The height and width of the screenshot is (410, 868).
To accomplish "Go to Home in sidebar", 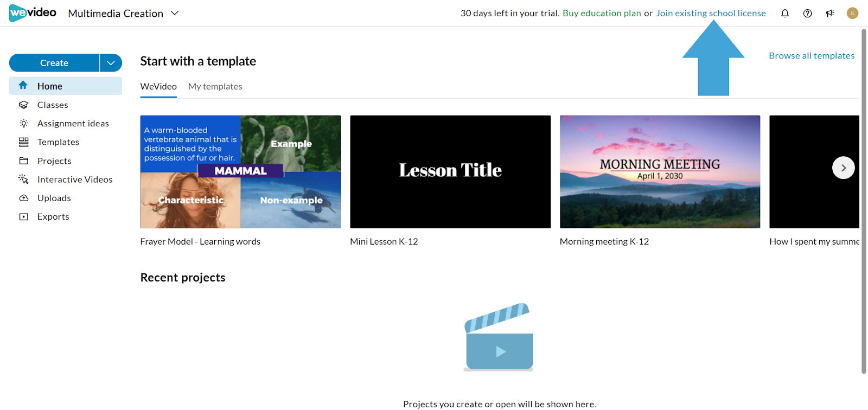I will coord(66,86).
